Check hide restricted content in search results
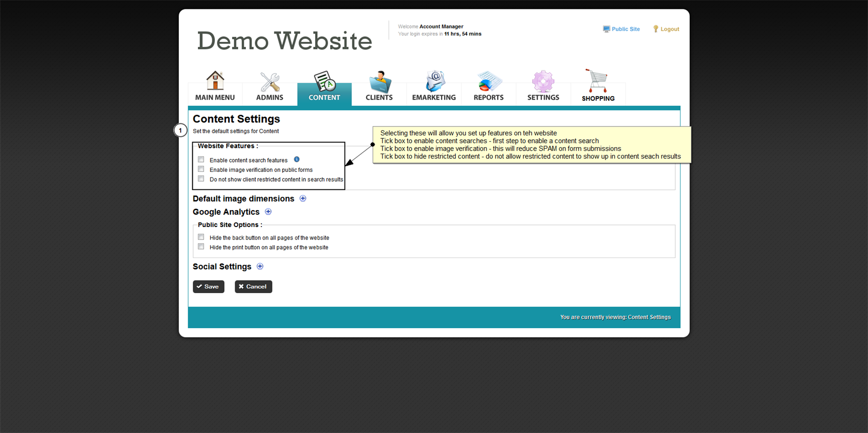This screenshot has width=868, height=433. click(201, 179)
